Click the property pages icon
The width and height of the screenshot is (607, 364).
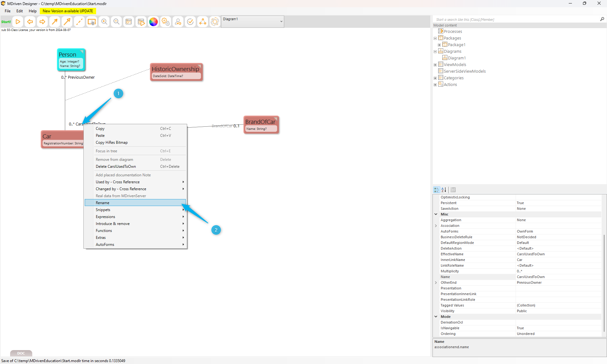453,190
